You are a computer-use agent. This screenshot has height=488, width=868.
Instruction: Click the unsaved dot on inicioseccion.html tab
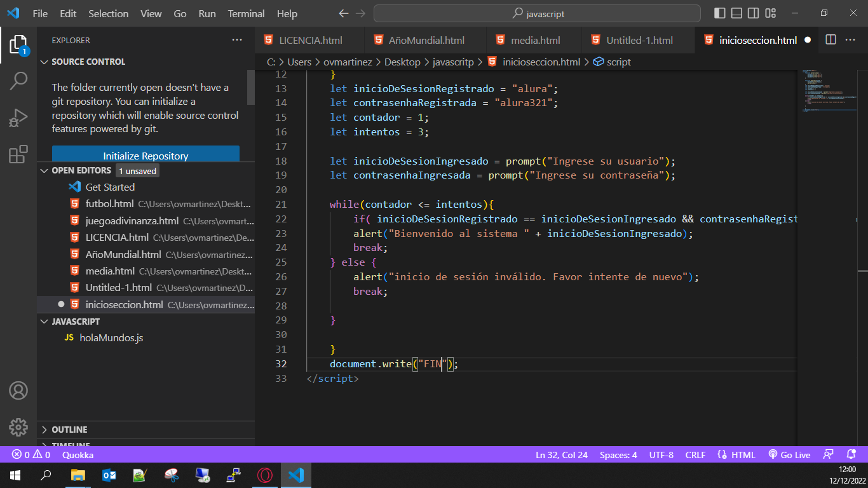click(808, 40)
